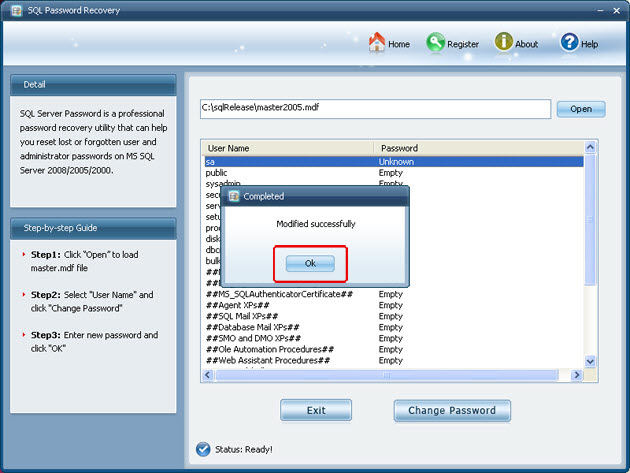
Task: Click the User Name column header
Action: coord(288,148)
